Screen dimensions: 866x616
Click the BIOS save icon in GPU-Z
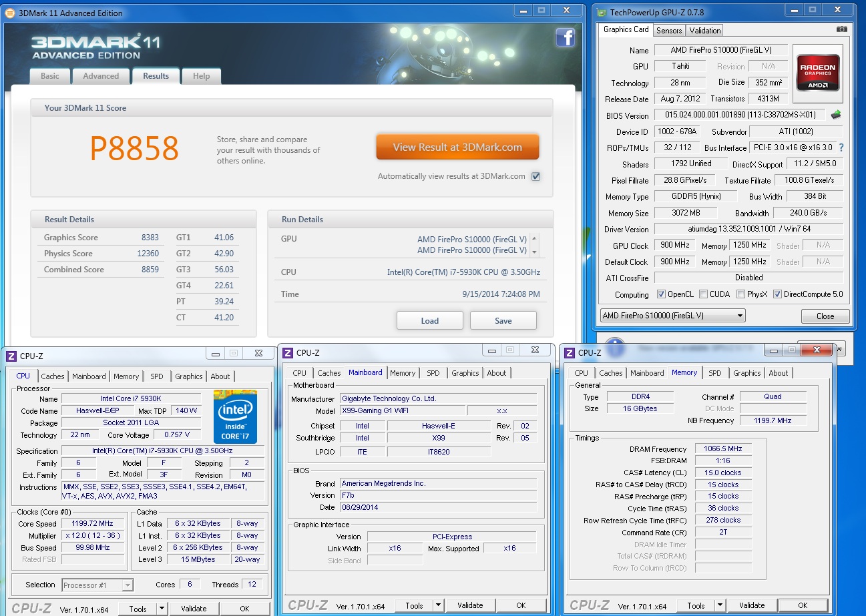coord(836,115)
